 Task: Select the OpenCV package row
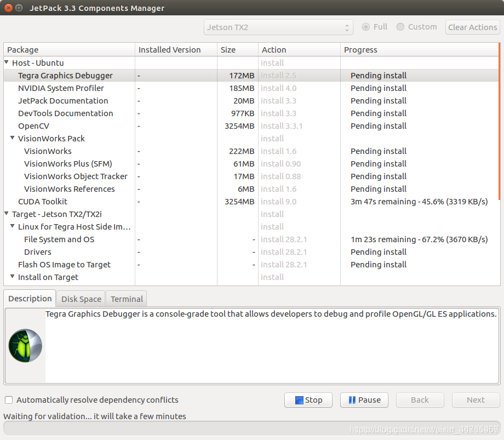(251, 126)
